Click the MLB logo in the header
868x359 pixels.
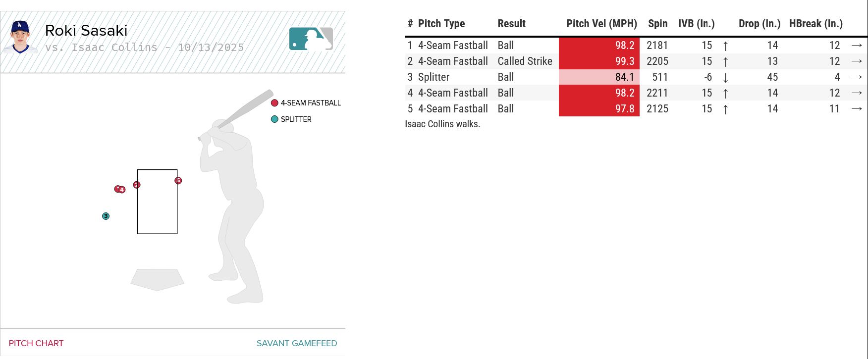[x=311, y=39]
